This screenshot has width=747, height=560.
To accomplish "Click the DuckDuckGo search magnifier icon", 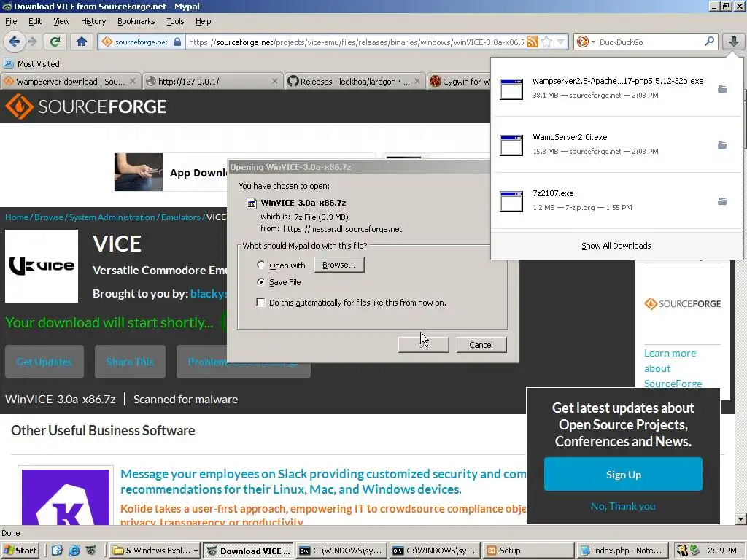I will (709, 42).
